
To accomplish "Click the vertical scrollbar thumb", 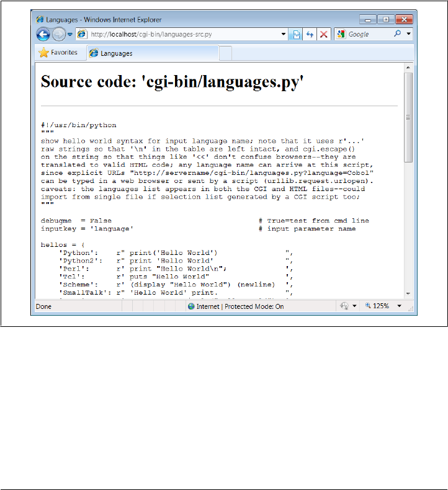I will (x=408, y=117).
